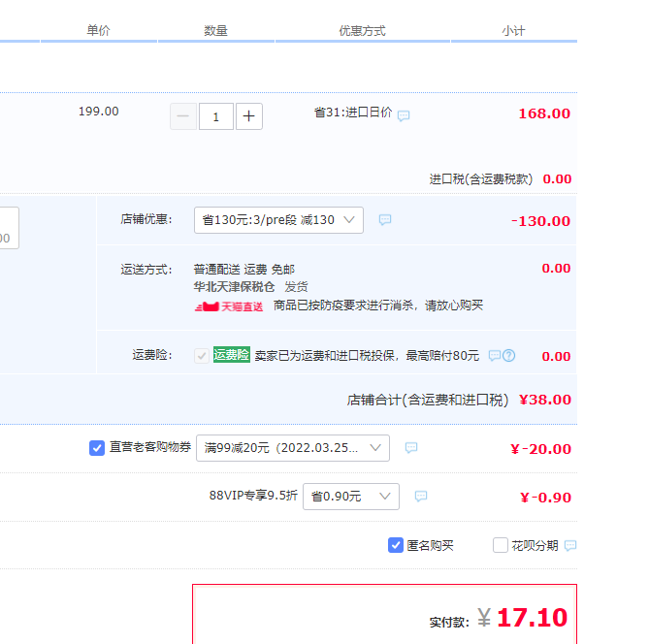Click the 运费险 insurance checkbox
Image resolution: width=649 pixels, height=644 pixels.
click(202, 356)
